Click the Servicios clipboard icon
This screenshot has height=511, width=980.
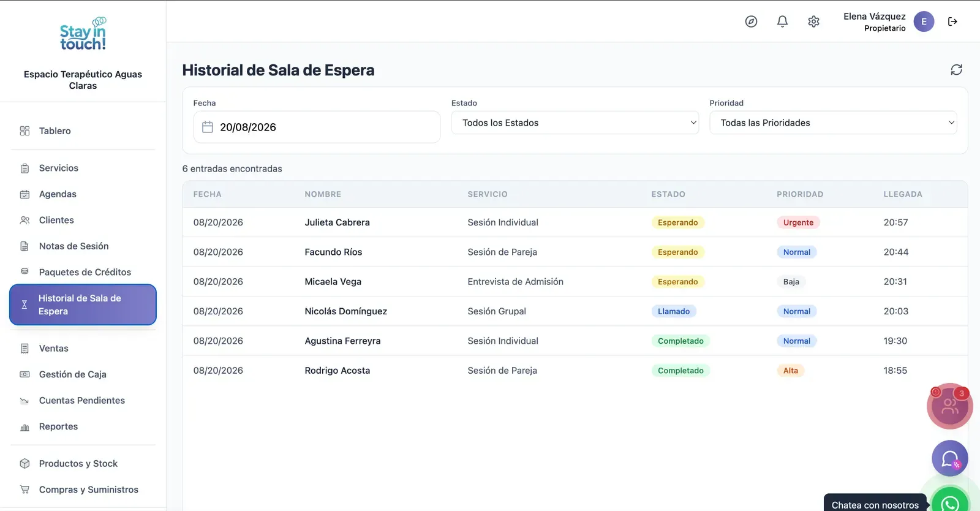(x=24, y=168)
